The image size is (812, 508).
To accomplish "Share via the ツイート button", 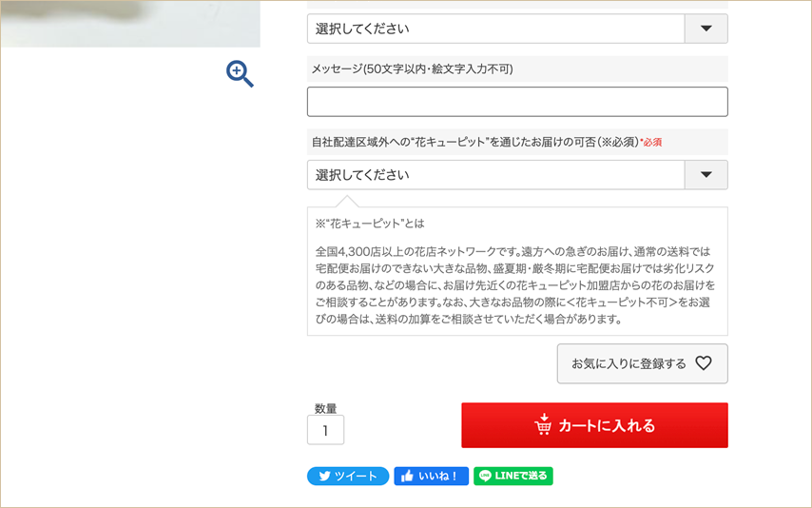I will point(348,477).
